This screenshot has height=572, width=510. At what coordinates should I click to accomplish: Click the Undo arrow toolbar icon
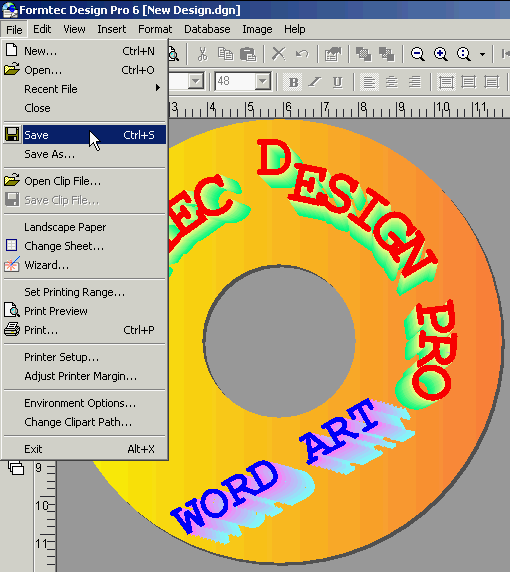[x=302, y=54]
